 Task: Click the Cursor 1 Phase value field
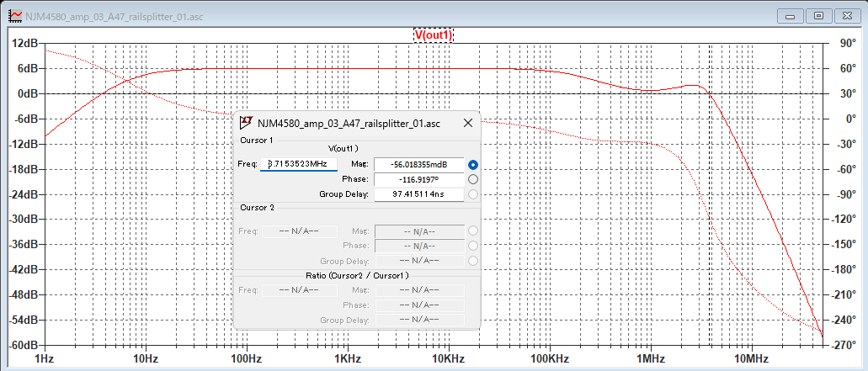pos(418,179)
